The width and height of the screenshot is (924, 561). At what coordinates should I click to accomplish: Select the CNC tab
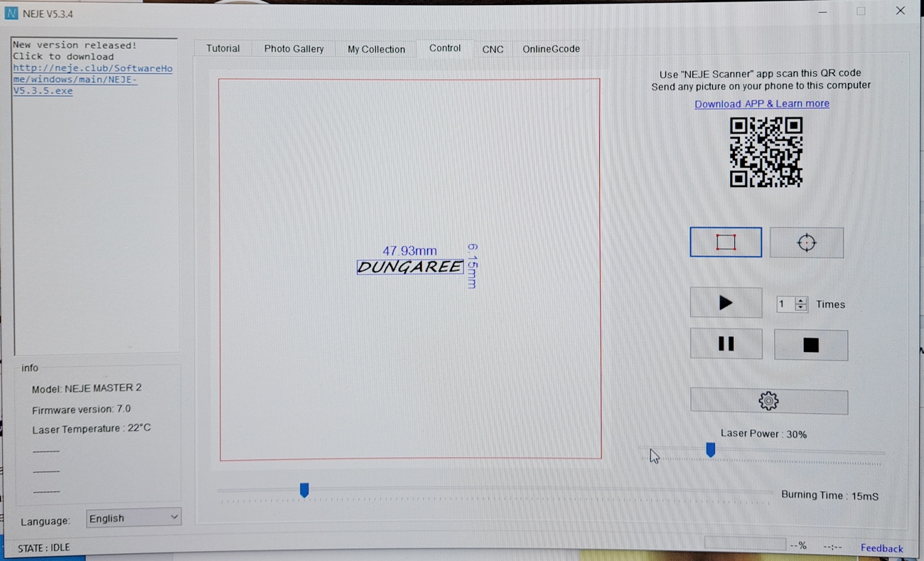point(493,49)
